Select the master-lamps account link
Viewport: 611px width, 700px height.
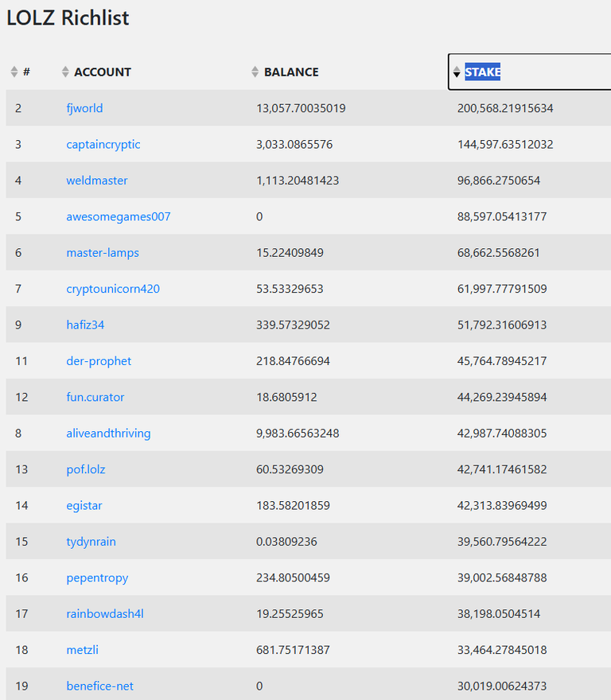click(x=103, y=253)
